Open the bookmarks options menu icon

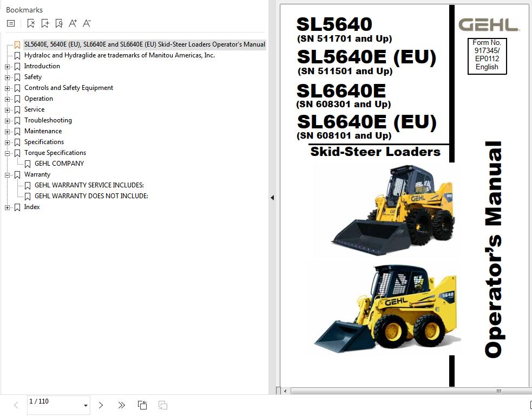(11, 23)
